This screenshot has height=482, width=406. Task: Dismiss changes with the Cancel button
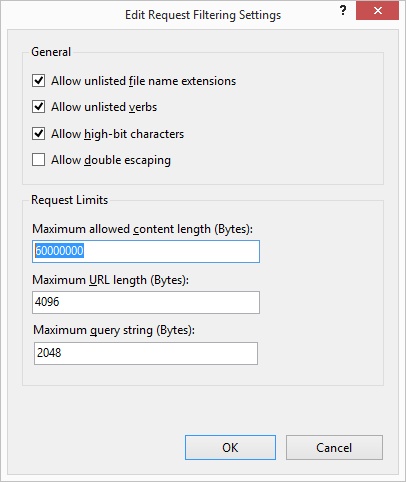click(334, 447)
